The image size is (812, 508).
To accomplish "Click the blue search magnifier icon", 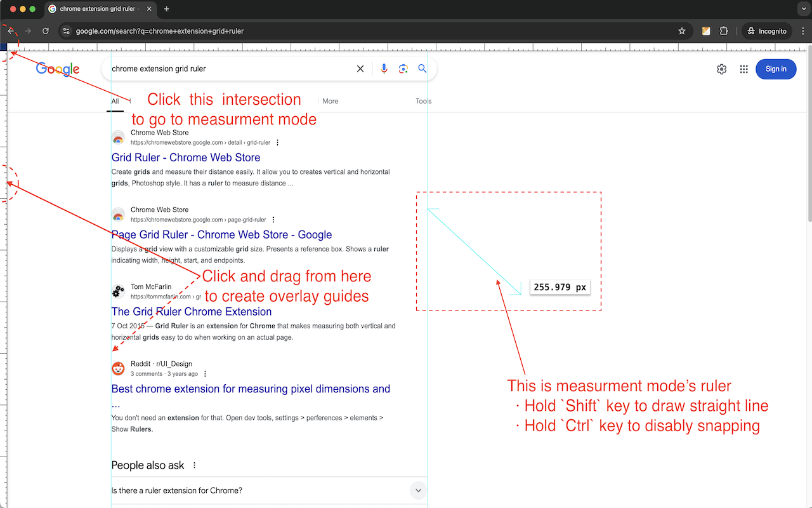I will pos(422,69).
